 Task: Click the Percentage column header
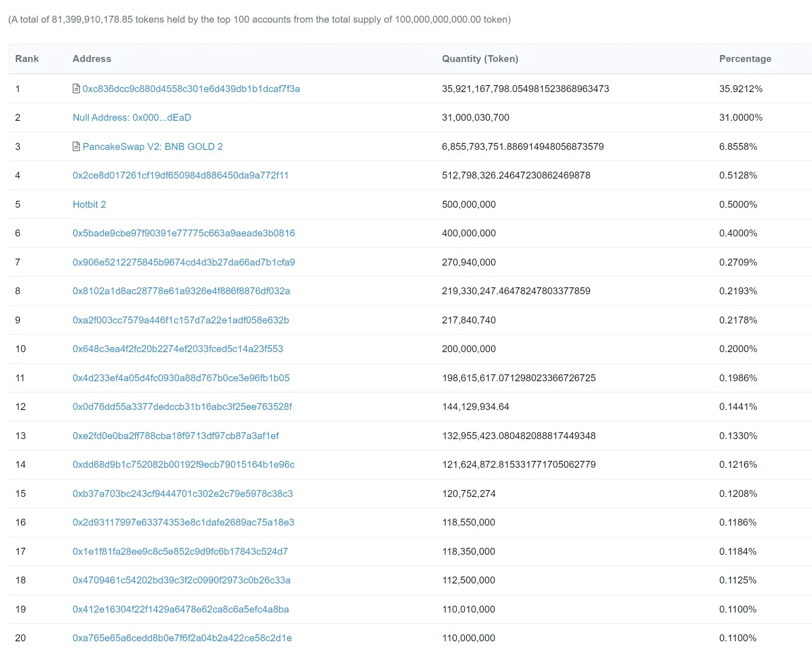(745, 59)
